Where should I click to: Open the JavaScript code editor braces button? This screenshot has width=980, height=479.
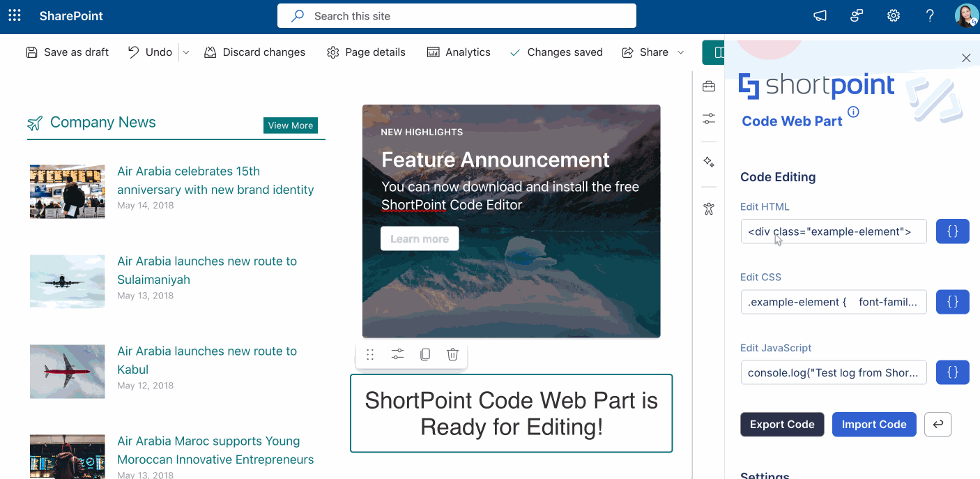[953, 372]
